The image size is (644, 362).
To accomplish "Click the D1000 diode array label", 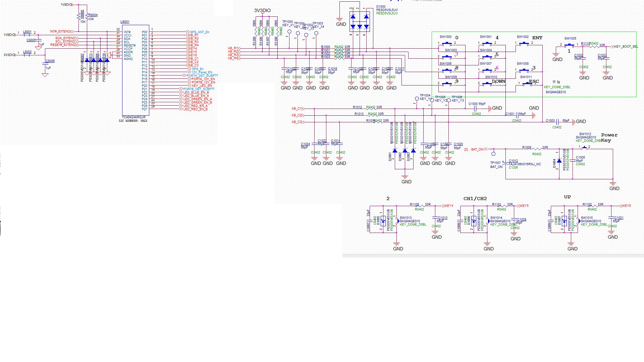I will pos(381,7).
